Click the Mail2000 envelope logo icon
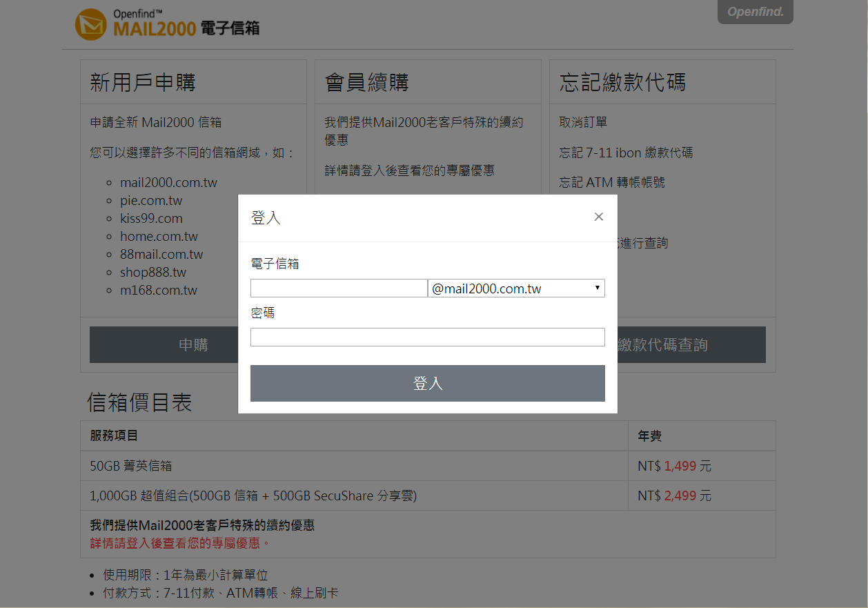Image resolution: width=868 pixels, height=608 pixels. point(90,25)
